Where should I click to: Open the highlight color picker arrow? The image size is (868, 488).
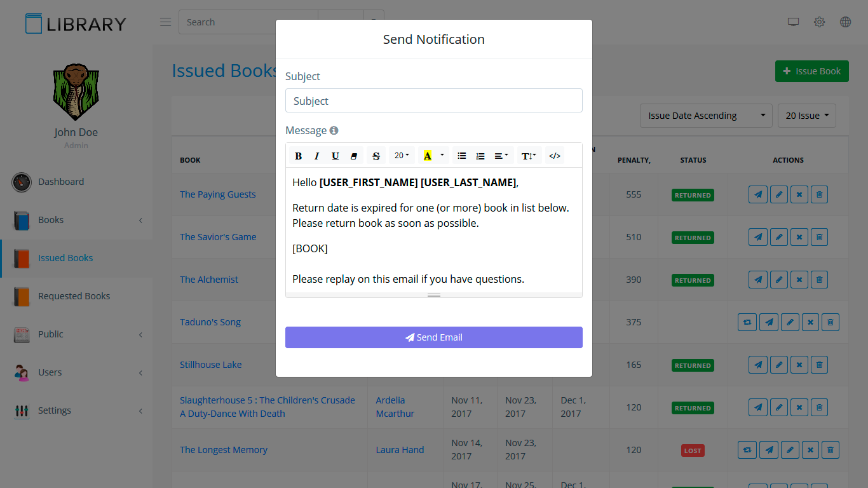(442, 156)
